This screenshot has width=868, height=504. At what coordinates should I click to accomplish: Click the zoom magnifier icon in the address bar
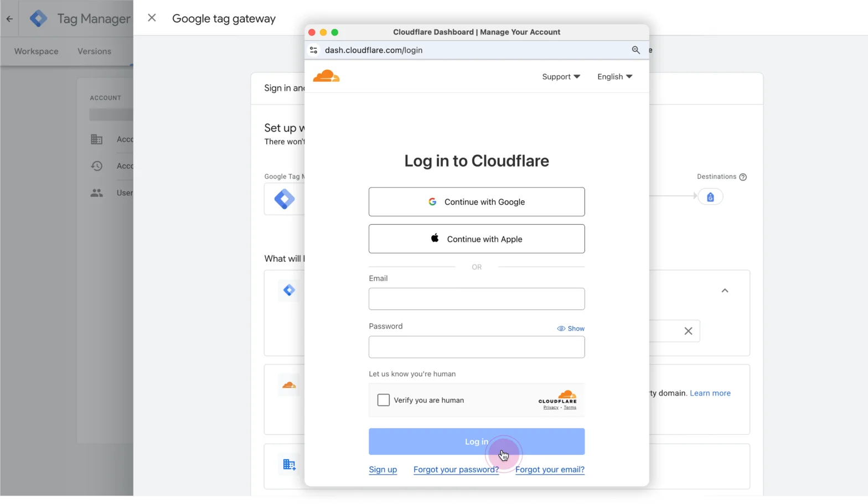coord(635,50)
